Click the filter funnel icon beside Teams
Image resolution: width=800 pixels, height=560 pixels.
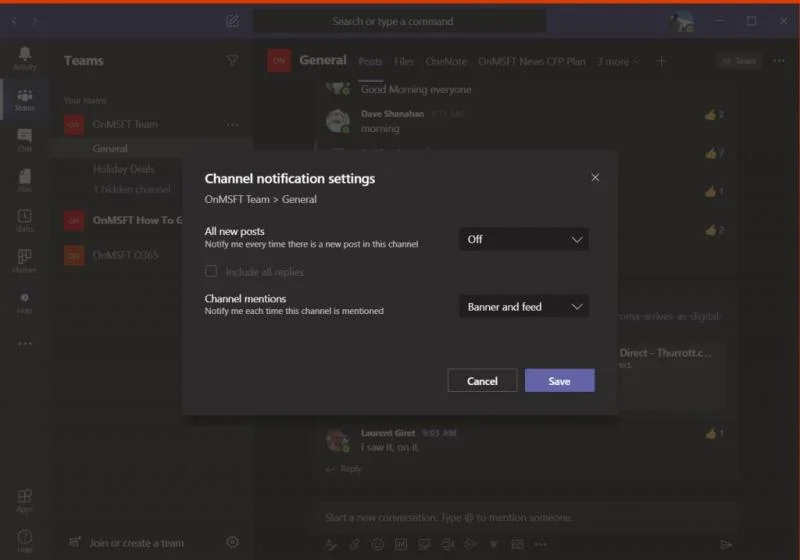[232, 61]
